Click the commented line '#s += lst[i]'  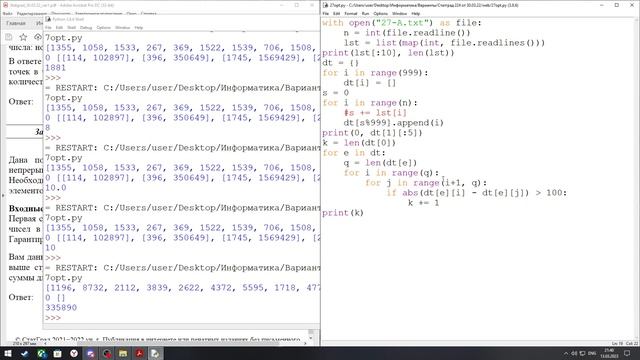(x=375, y=113)
